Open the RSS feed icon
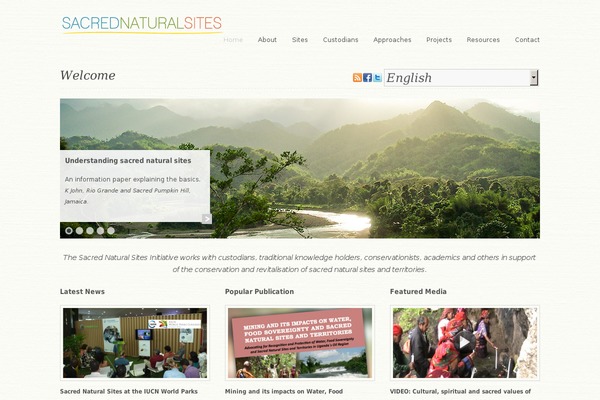This screenshot has width=600, height=400. [357, 78]
